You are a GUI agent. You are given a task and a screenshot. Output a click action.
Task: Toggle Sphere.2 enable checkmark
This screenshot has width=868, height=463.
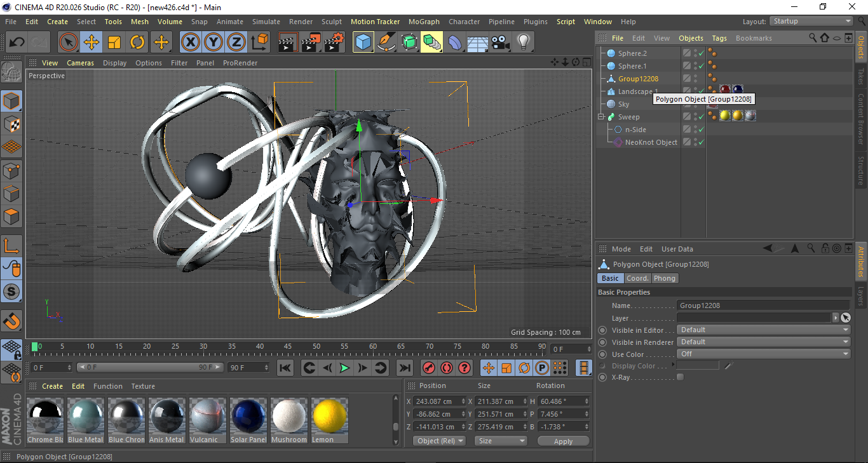(701, 53)
